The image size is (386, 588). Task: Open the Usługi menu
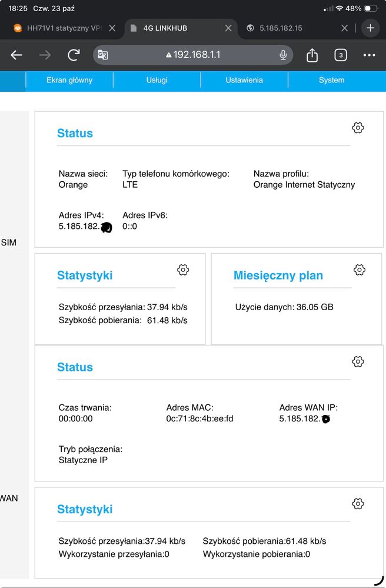pyautogui.click(x=157, y=80)
